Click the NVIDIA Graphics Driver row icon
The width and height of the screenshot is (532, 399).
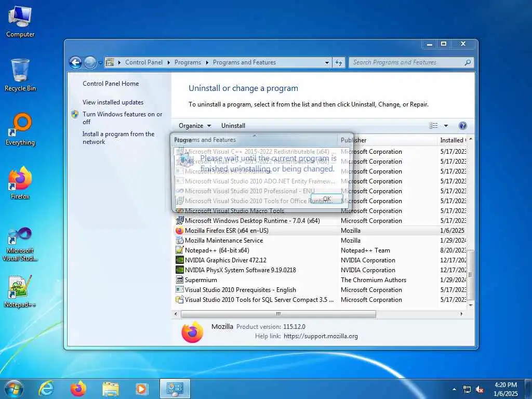click(179, 260)
